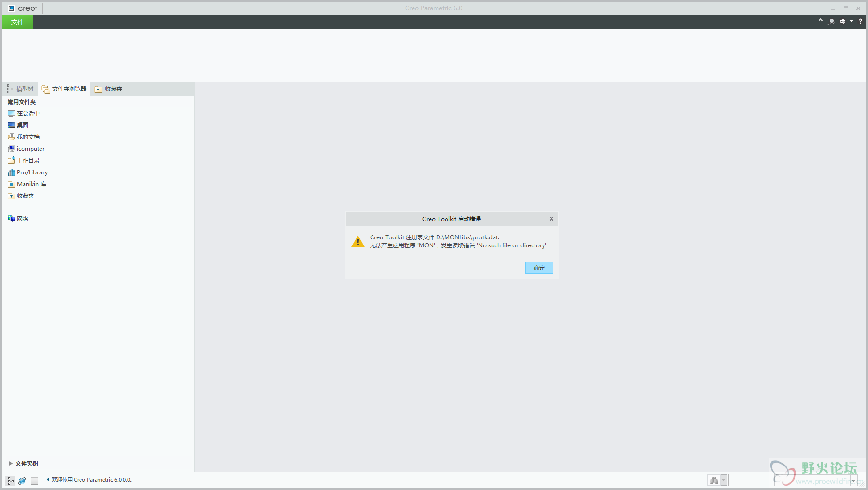Open the learning connector graduation cap icon
This screenshot has width=868, height=490.
click(x=843, y=21)
